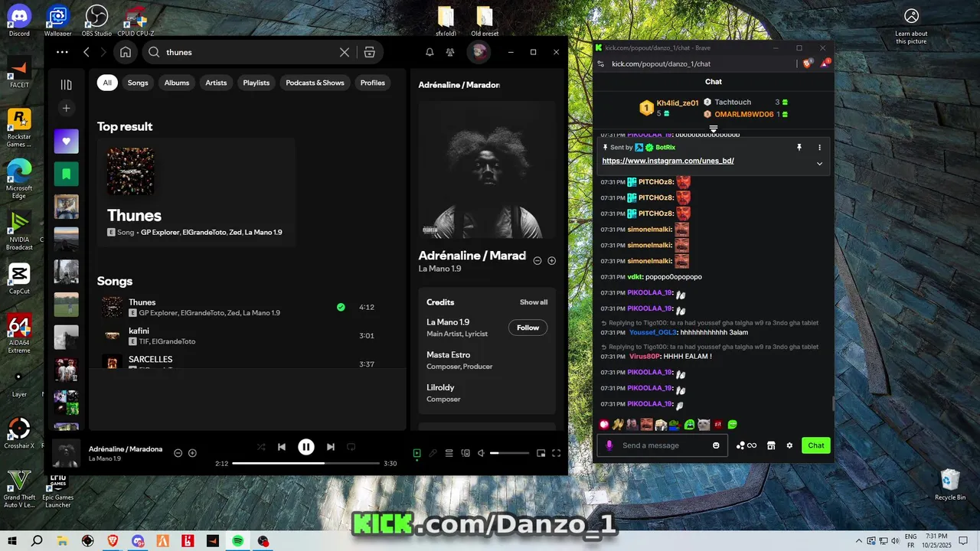Open Brave browser from taskbar
The image size is (980, 551).
tap(113, 541)
